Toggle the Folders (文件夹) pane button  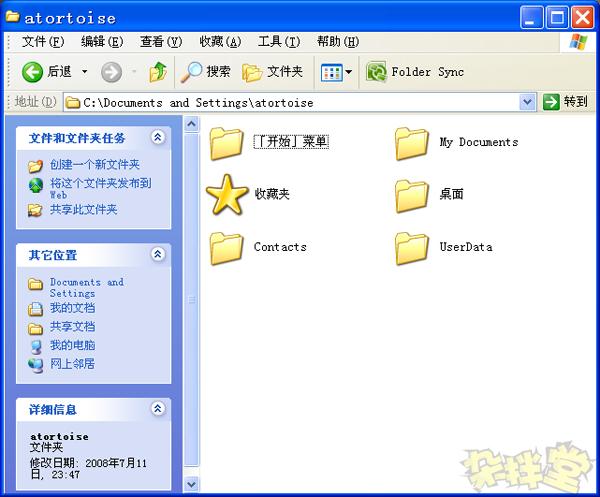click(273, 72)
